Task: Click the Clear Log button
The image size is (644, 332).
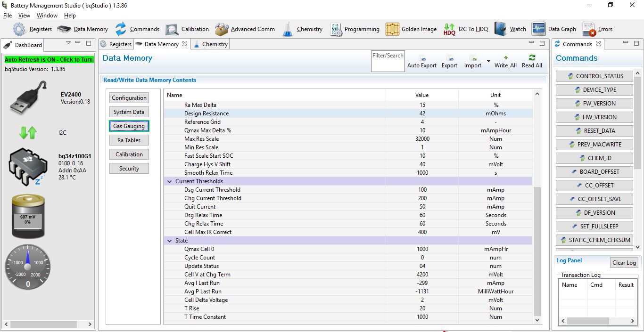Action: [624, 263]
